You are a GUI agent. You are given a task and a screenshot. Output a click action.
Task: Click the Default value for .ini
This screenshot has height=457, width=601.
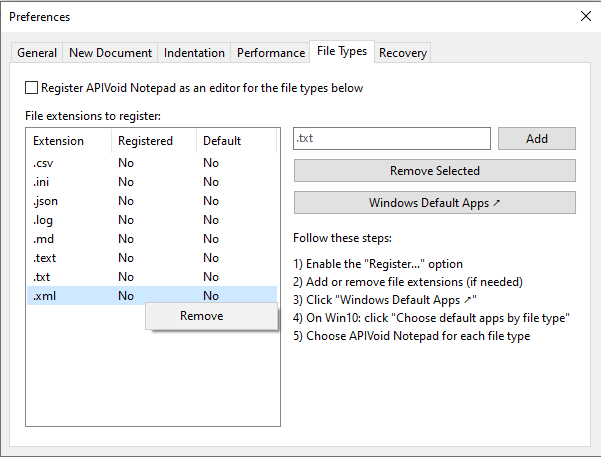pos(211,182)
